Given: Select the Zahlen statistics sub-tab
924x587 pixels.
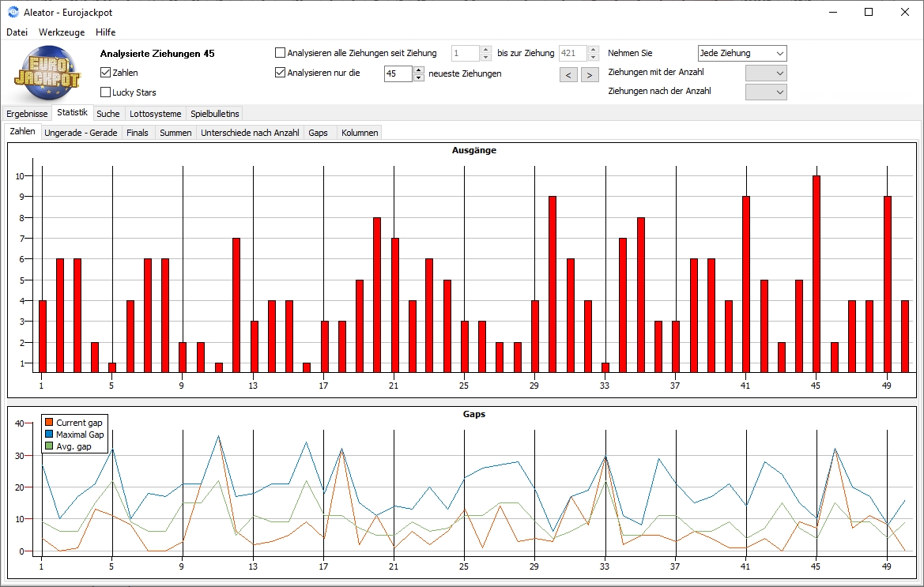Looking at the screenshot, I should [x=22, y=131].
